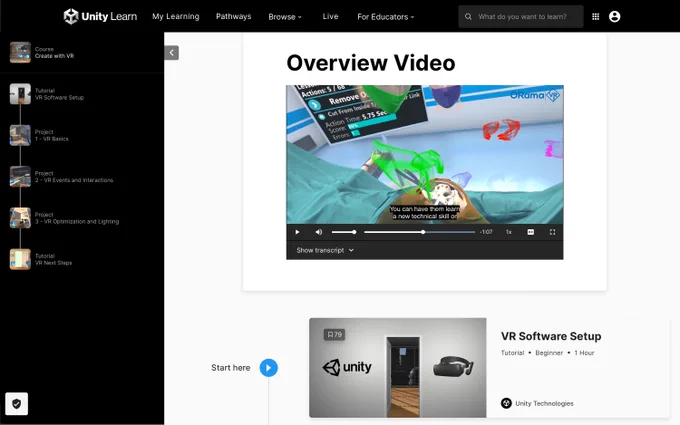Expand Show transcript
Viewport: 680px width, 425px height.
pyautogui.click(x=325, y=250)
